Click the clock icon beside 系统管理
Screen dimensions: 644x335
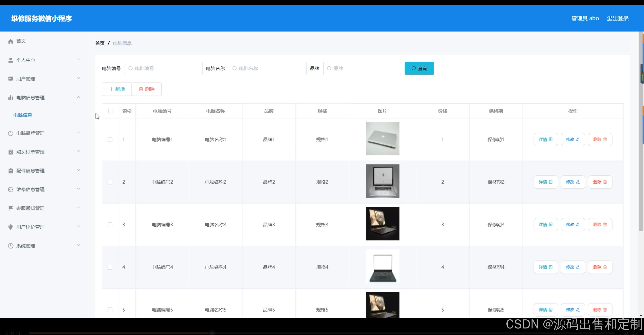coord(11,246)
